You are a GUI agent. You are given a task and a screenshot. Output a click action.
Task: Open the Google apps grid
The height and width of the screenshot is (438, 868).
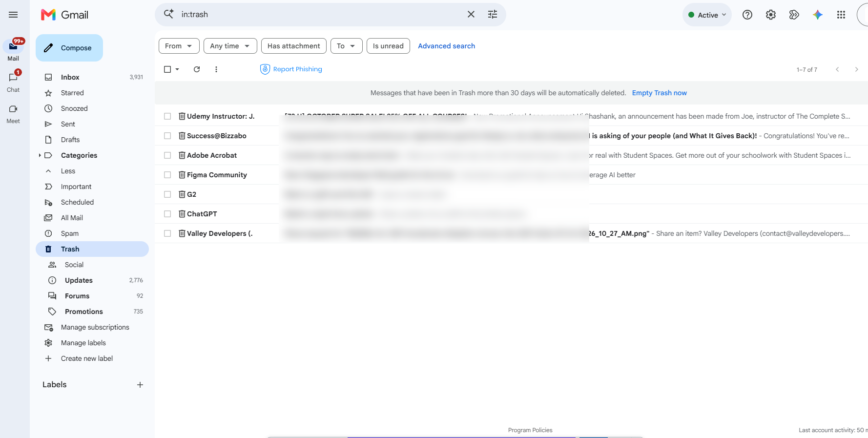(841, 15)
